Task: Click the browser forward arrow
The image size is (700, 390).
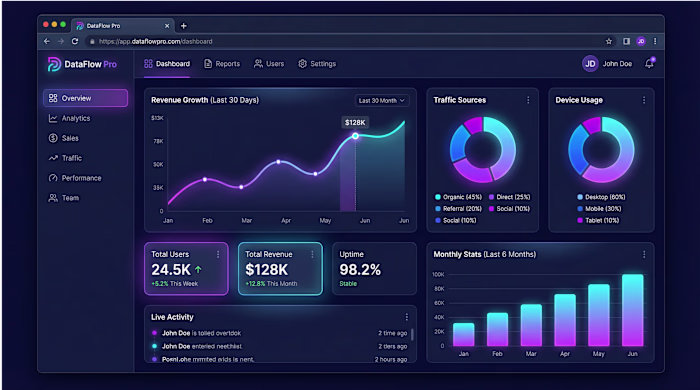Action: 61,41
